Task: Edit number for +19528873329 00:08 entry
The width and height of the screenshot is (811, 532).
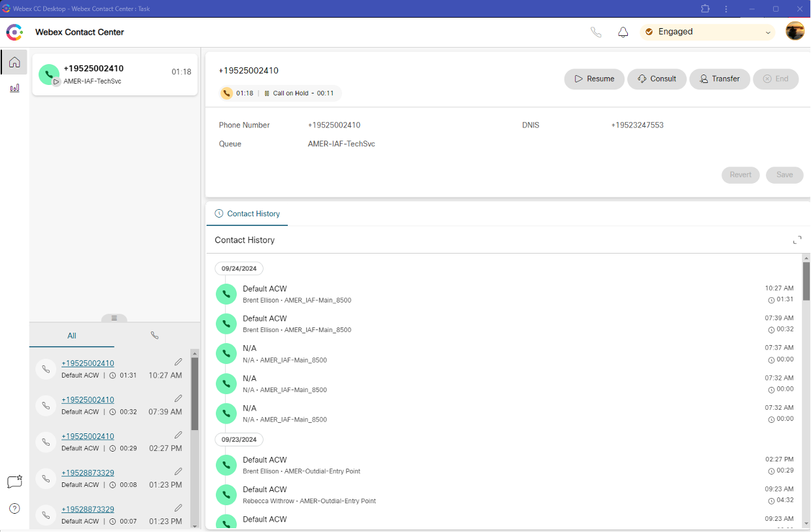Action: tap(179, 472)
